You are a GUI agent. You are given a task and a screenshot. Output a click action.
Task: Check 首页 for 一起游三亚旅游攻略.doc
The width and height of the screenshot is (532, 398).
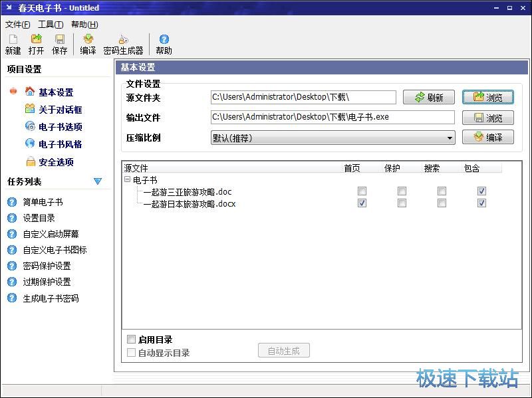(x=362, y=191)
